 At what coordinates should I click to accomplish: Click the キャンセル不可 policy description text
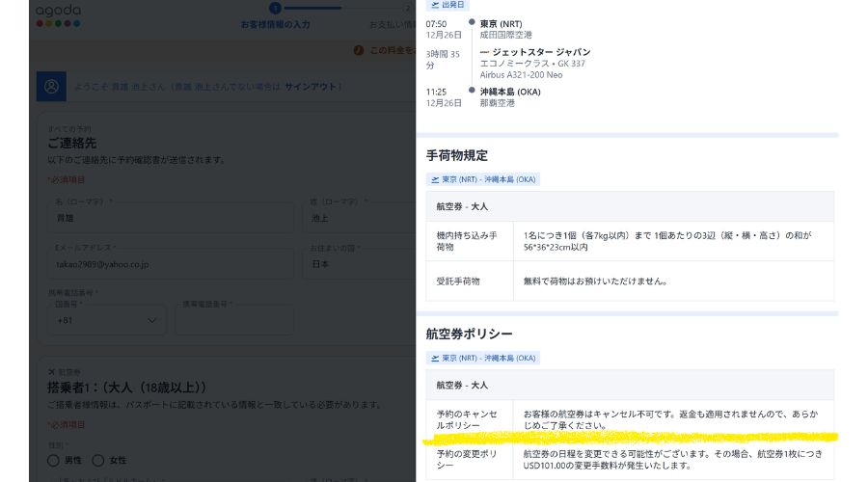[x=671, y=420]
